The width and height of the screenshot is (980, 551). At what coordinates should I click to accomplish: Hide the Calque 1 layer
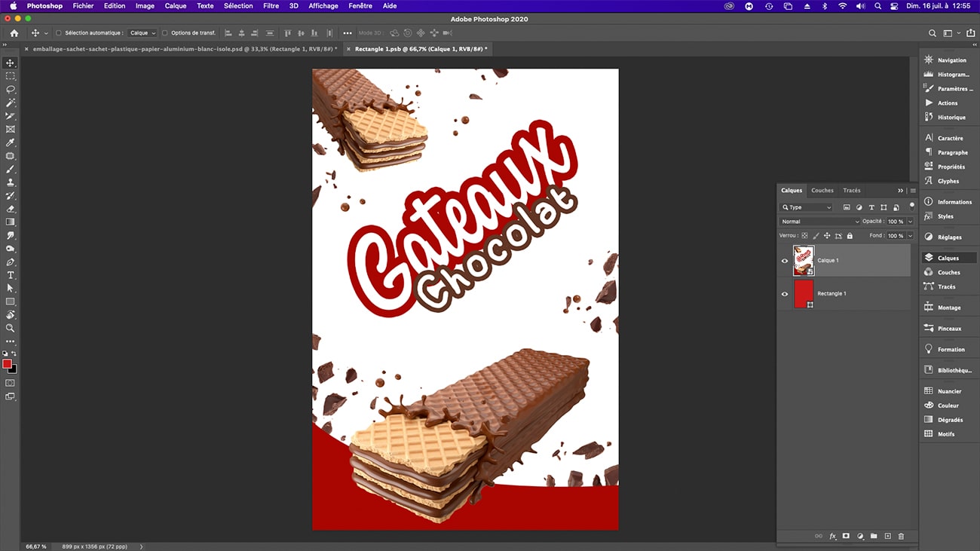tap(785, 260)
